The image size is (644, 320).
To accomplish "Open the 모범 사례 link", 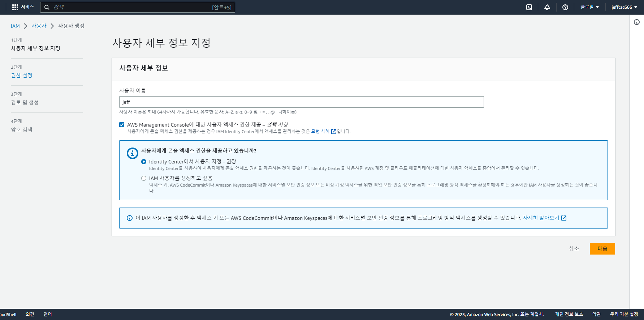I will (x=320, y=132).
